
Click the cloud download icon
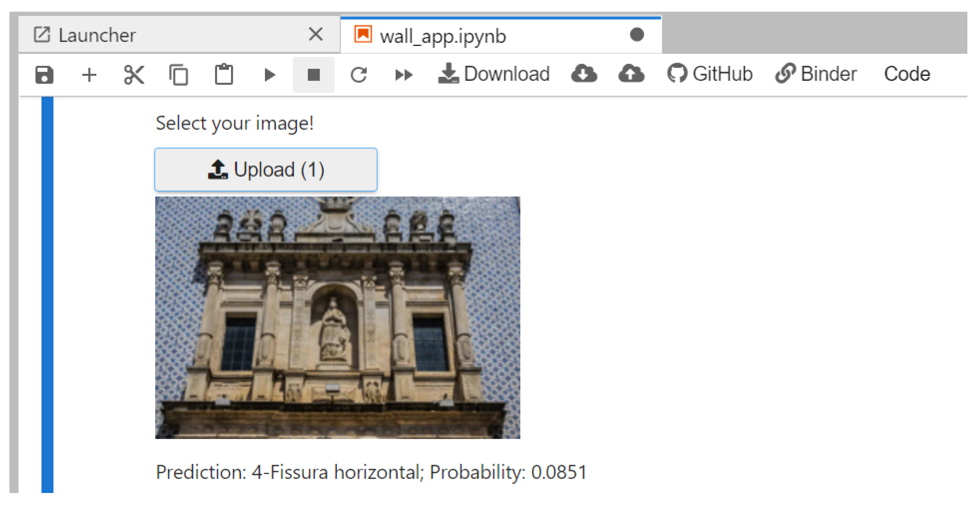584,74
